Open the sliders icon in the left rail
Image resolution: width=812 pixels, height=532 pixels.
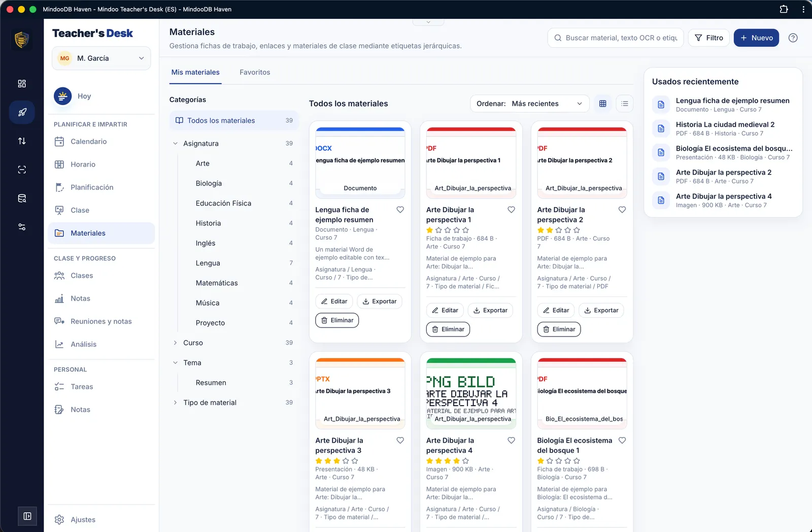click(22, 227)
